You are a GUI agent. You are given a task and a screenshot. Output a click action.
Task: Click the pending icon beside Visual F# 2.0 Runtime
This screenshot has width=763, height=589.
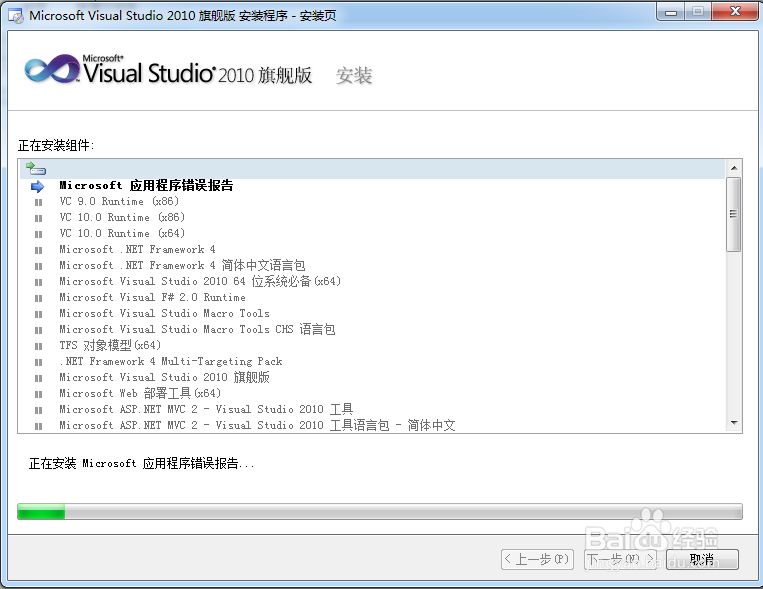pos(38,298)
